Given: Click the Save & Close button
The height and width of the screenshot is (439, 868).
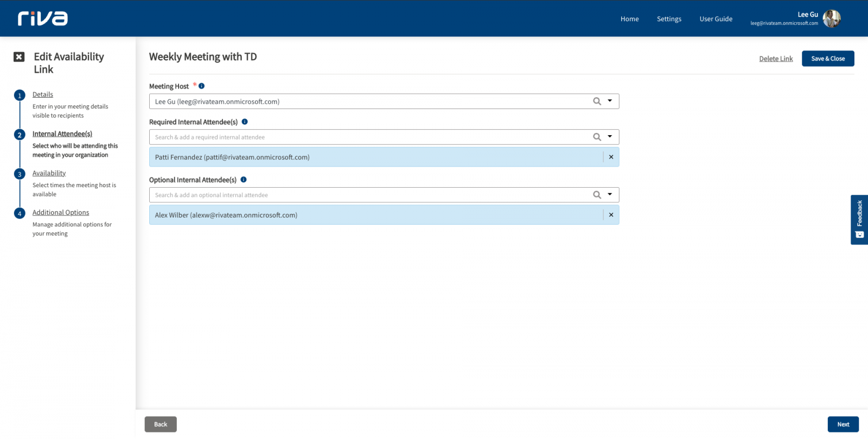Looking at the screenshot, I should coord(828,59).
